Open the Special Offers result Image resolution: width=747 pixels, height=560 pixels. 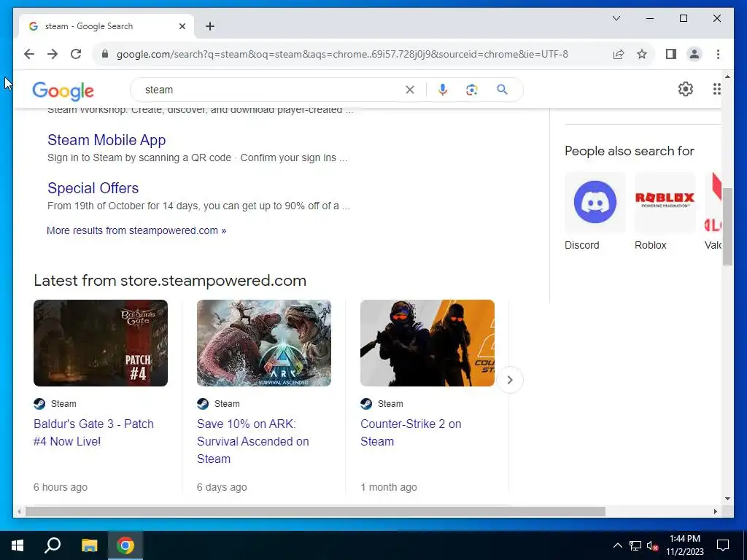[x=93, y=188]
